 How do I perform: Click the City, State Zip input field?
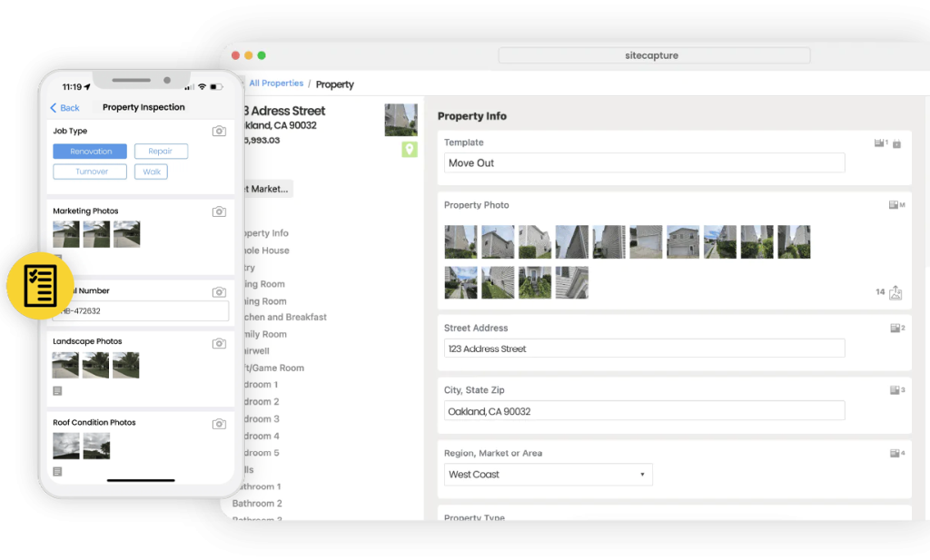644,411
